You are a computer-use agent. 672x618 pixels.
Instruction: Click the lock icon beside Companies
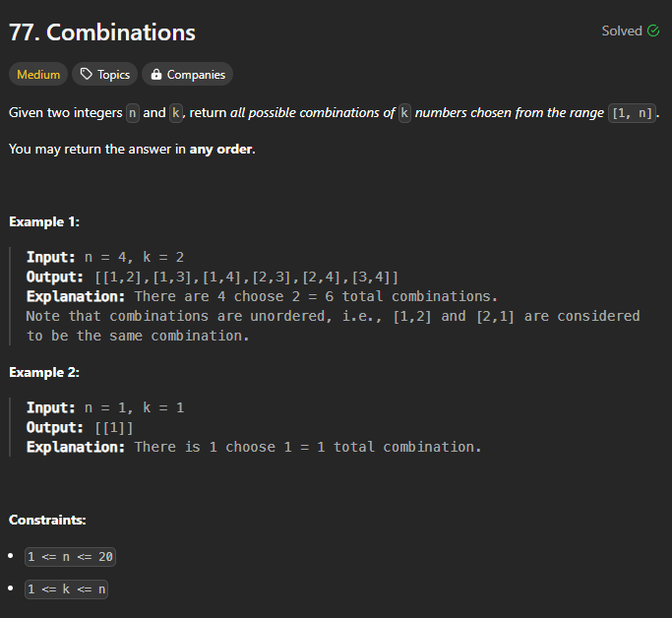click(156, 74)
